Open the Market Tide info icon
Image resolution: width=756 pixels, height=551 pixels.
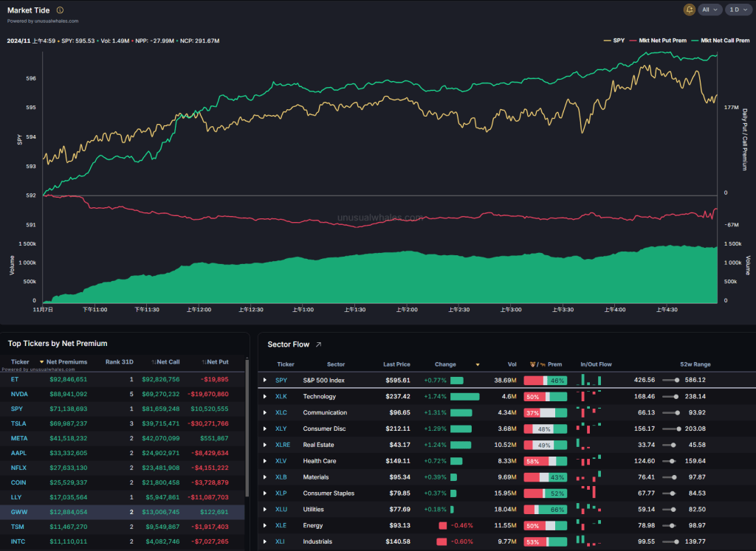[x=60, y=10]
